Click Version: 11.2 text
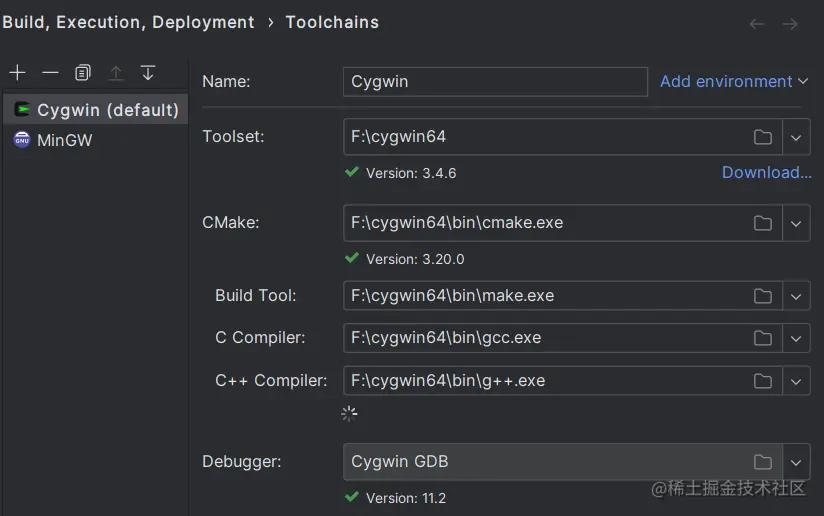The height and width of the screenshot is (516, 824). pos(406,498)
